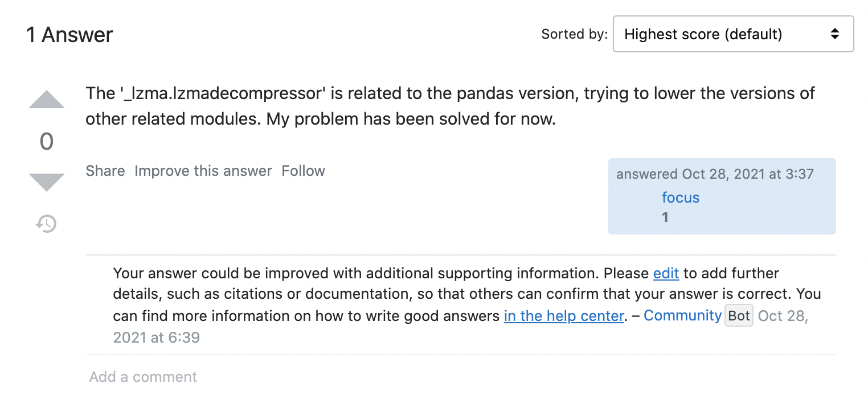Viewport: 868px width, 395px height.
Task: Select the Bot badge next to Community
Action: tap(739, 315)
